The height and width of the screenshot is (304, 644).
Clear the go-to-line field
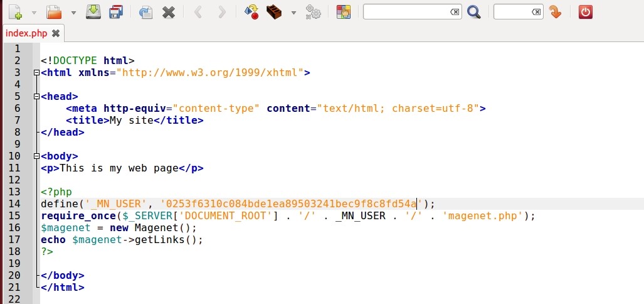click(x=536, y=12)
